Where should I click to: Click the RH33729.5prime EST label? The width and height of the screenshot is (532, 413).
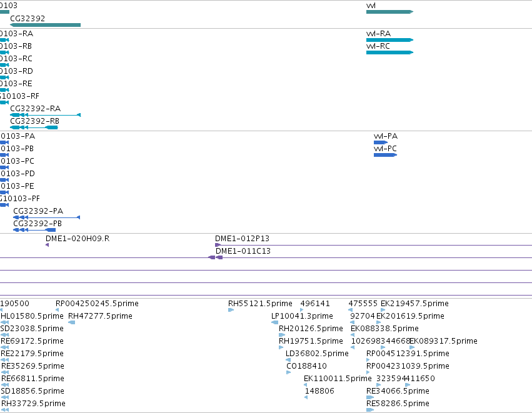coord(34,404)
